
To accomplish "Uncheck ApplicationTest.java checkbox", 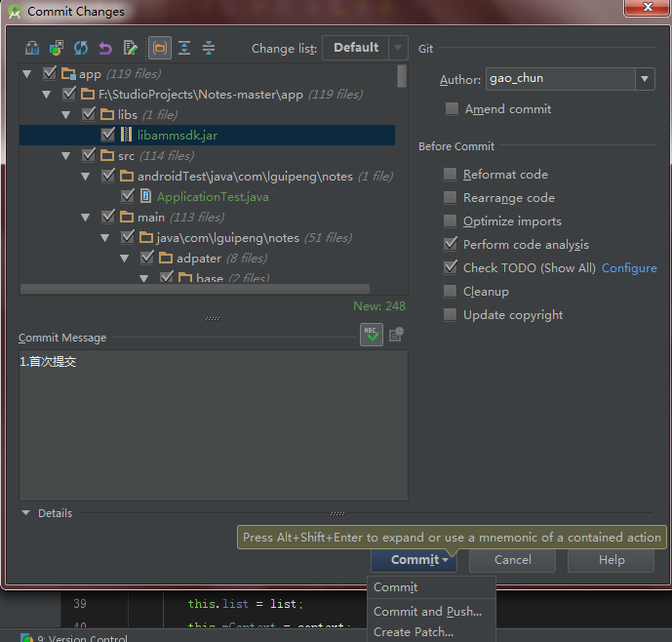I will (128, 196).
